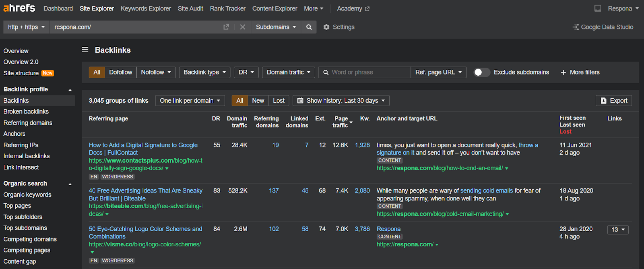Open Site structure in sidebar
Image resolution: width=644 pixels, height=269 pixels.
[x=21, y=73]
